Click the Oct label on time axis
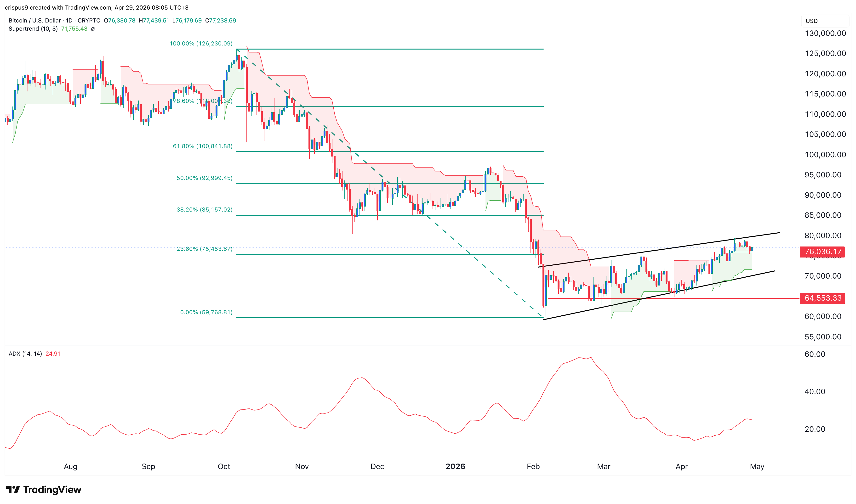This screenshot has height=504, width=856. pyautogui.click(x=224, y=467)
